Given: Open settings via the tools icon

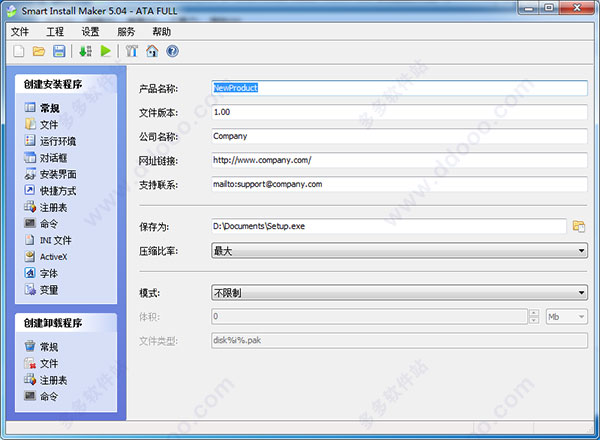Looking at the screenshot, I should tap(132, 51).
